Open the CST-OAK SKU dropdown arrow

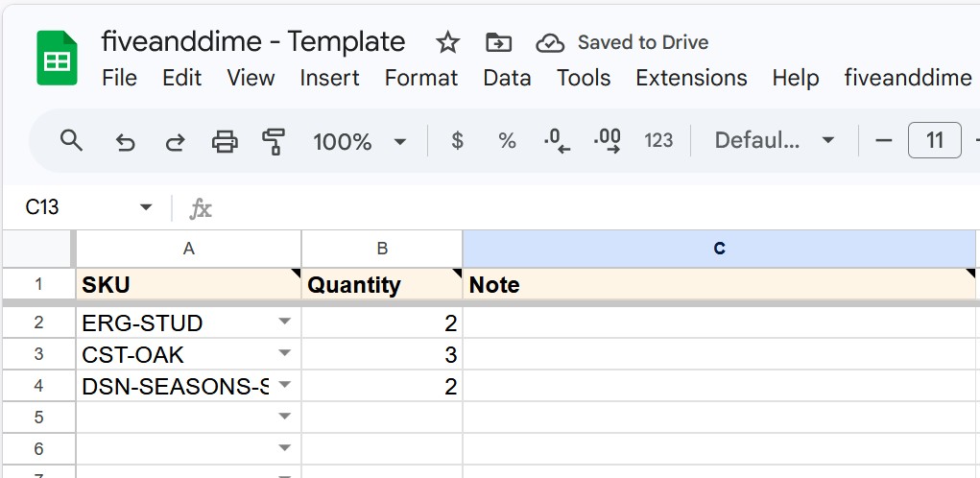pos(284,353)
